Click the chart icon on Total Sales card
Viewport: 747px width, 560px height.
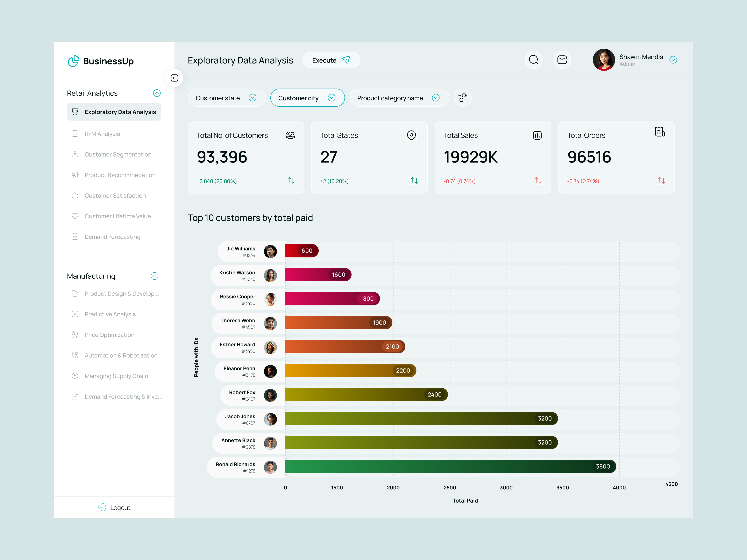(537, 135)
